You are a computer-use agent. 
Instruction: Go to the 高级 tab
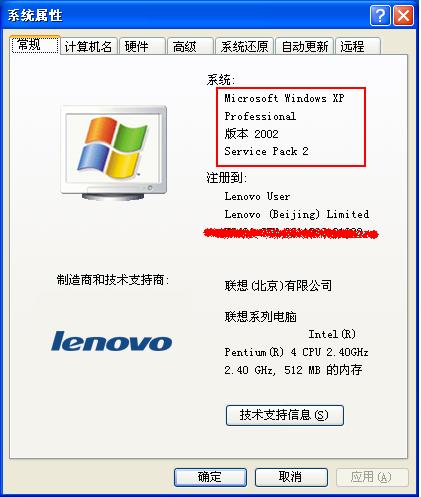point(190,46)
